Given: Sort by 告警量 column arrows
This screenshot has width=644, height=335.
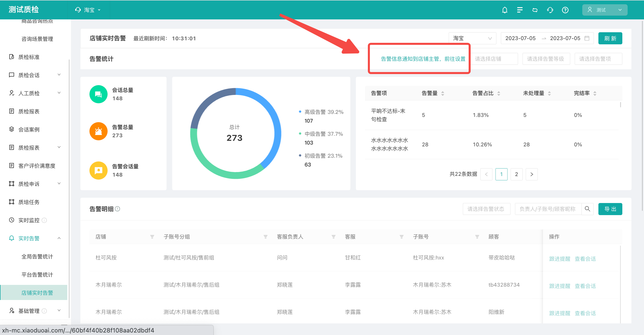Looking at the screenshot, I should 443,93.
